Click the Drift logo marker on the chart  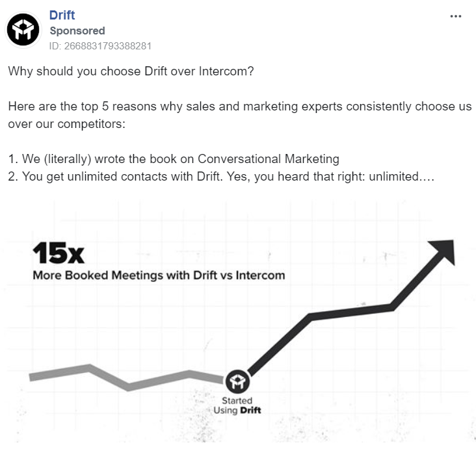[x=238, y=381]
